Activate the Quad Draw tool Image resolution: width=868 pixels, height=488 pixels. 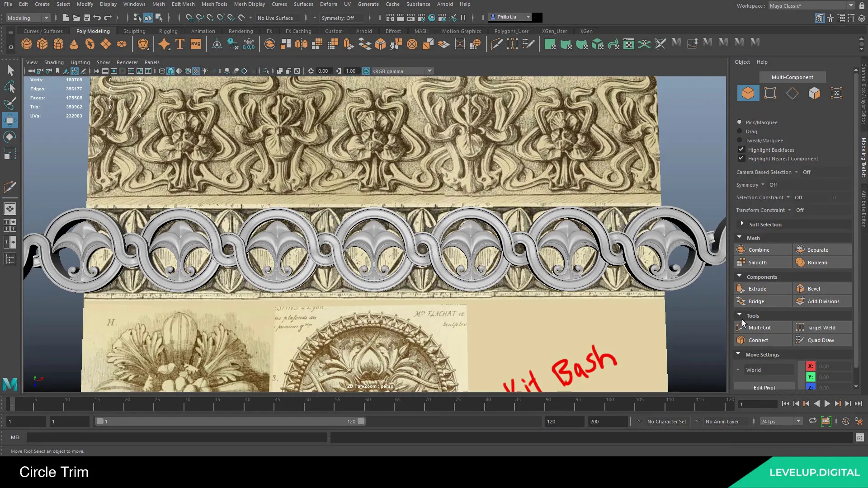(822, 340)
